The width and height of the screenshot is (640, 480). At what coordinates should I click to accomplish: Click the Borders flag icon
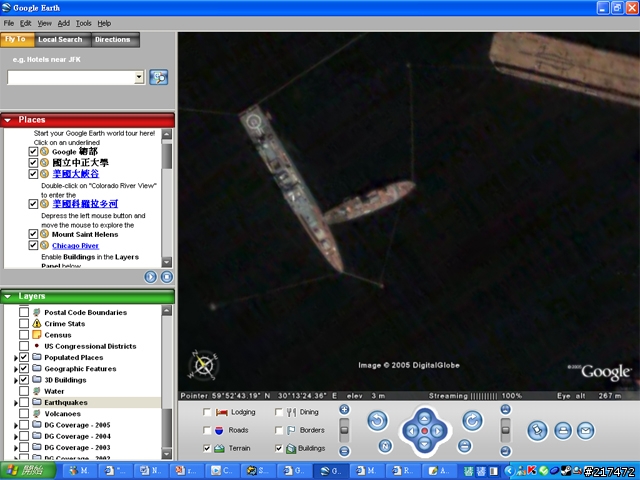point(291,430)
